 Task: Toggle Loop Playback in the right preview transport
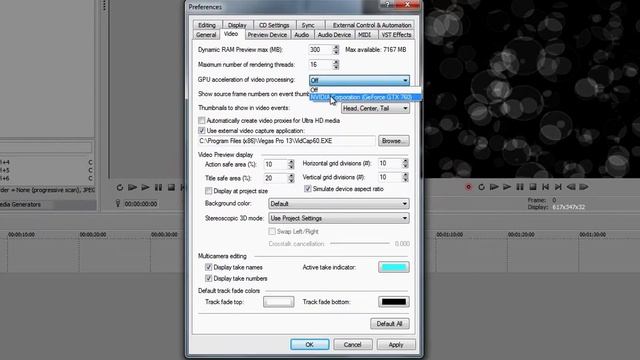point(481,187)
